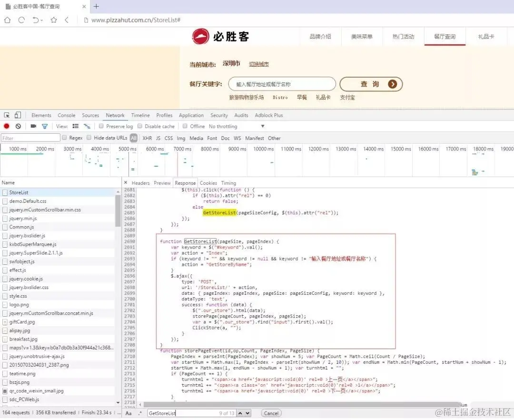
Task: Go to next search match arrow
Action: pos(247,413)
